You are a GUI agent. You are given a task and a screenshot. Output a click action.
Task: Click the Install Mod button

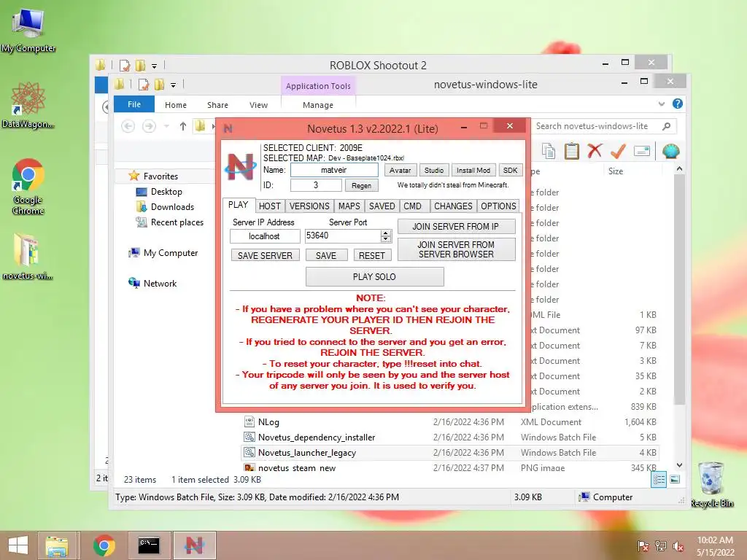tap(473, 170)
